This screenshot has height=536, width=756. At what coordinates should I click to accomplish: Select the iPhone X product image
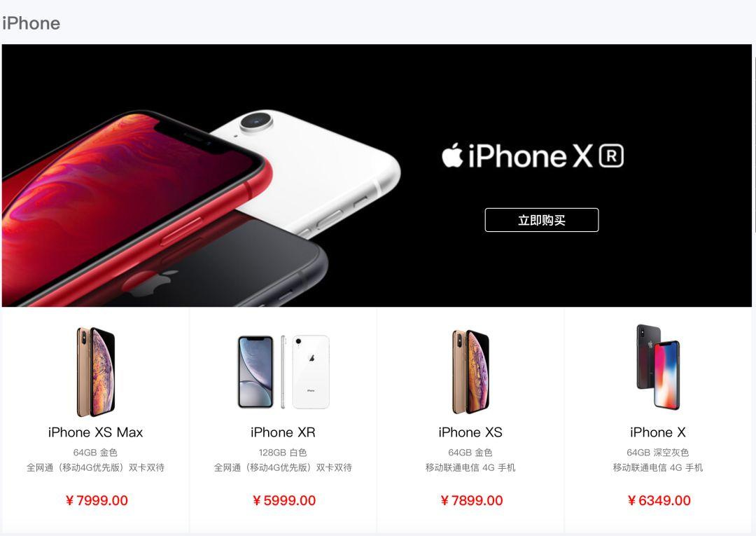click(x=658, y=367)
